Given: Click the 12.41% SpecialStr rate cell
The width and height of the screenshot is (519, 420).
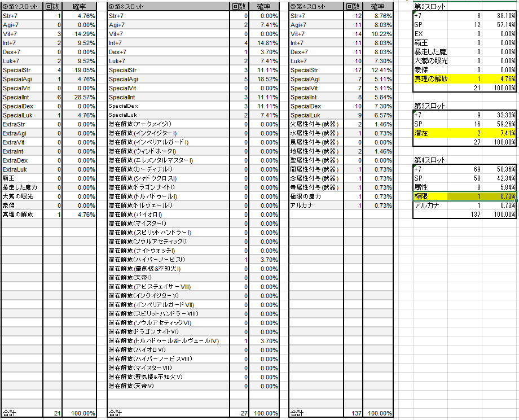Looking at the screenshot, I should point(377,70).
